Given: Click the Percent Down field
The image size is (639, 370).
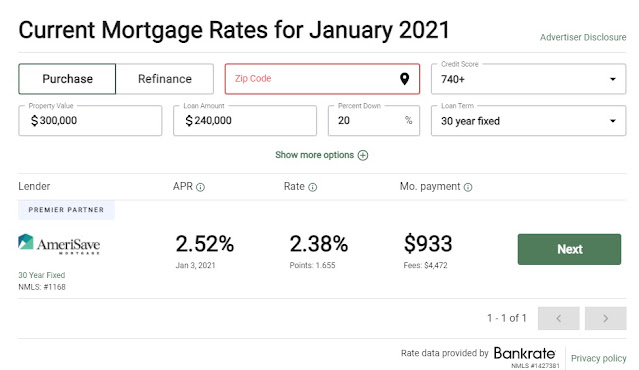Looking at the screenshot, I should pos(374,121).
